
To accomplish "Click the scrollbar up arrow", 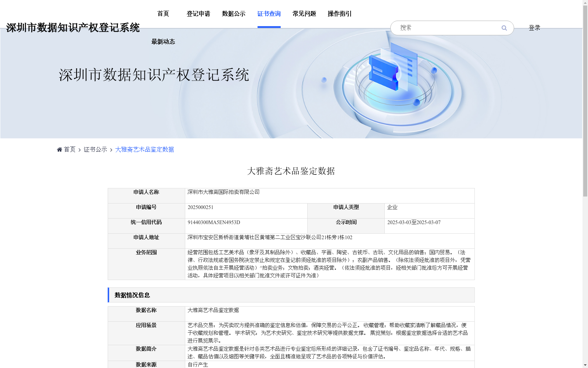I will point(585,3).
